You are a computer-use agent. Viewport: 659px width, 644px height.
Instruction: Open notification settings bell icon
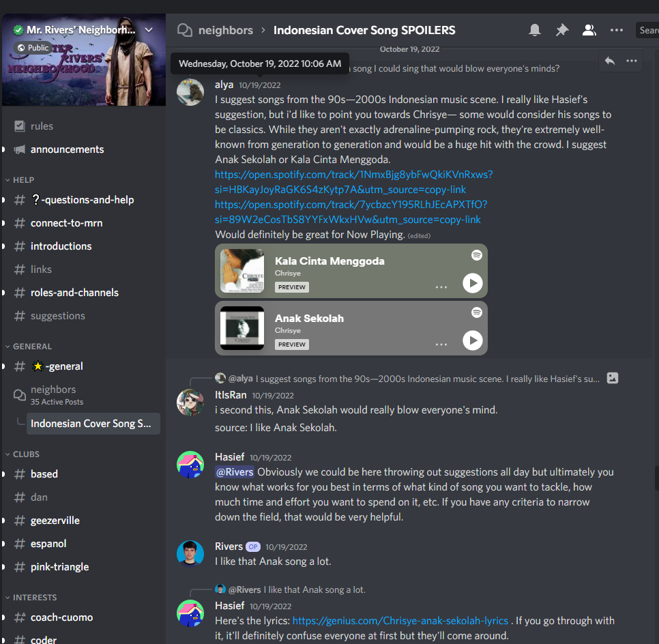(x=535, y=30)
